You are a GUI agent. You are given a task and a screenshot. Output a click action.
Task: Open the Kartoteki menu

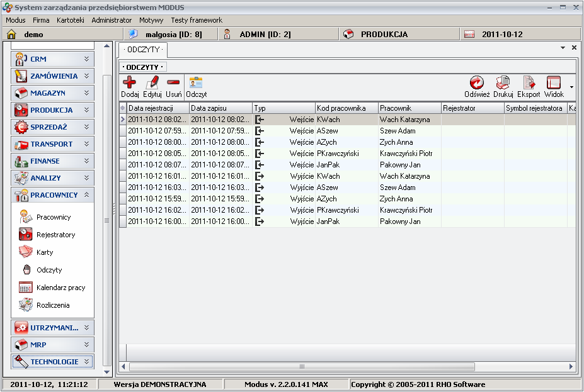click(x=71, y=20)
